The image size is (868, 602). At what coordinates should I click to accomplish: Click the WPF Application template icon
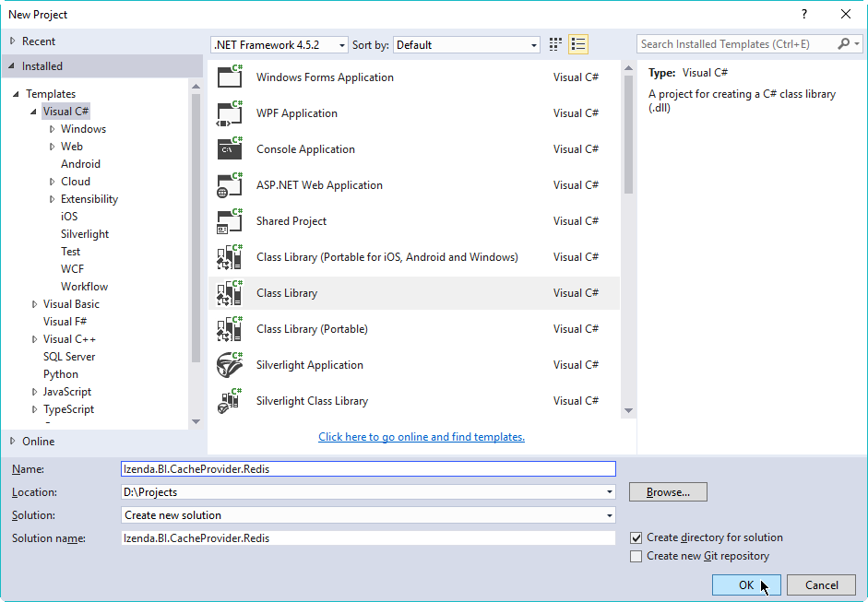[x=230, y=112]
